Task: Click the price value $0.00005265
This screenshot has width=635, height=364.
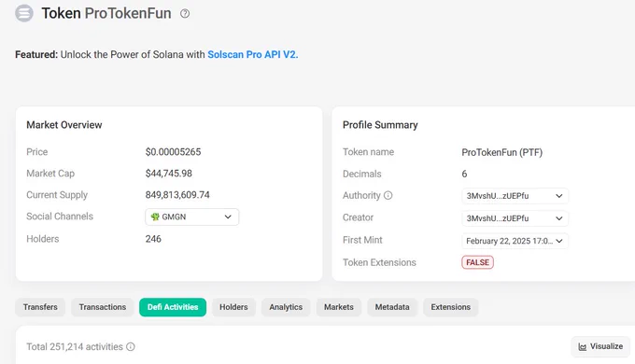Action: point(173,152)
